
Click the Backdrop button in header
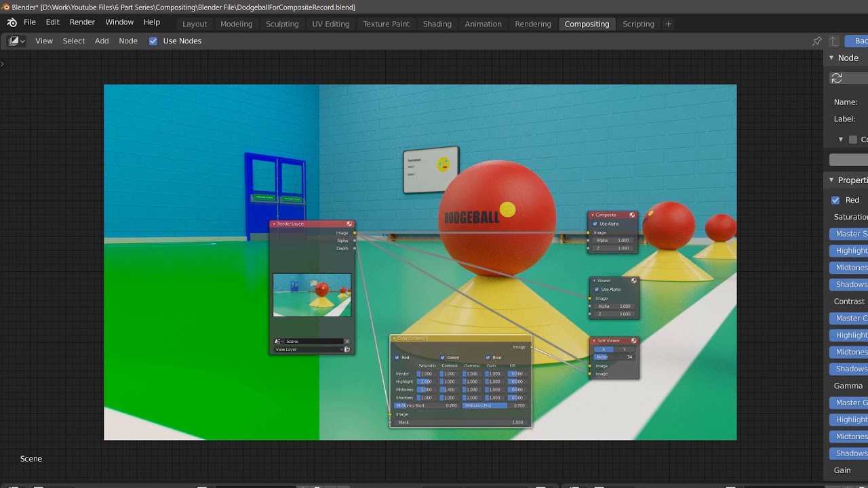[856, 41]
